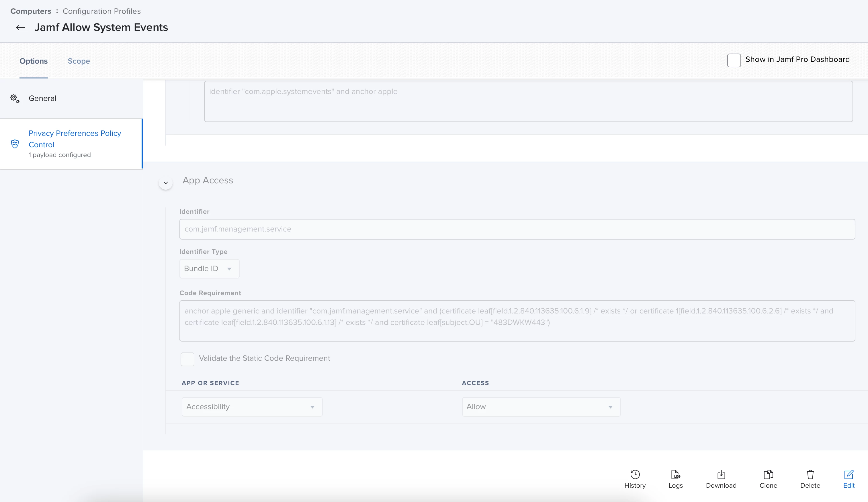Select Privacy Preferences Policy Control payload
Screen dimensions: 868x502
coord(71,144)
